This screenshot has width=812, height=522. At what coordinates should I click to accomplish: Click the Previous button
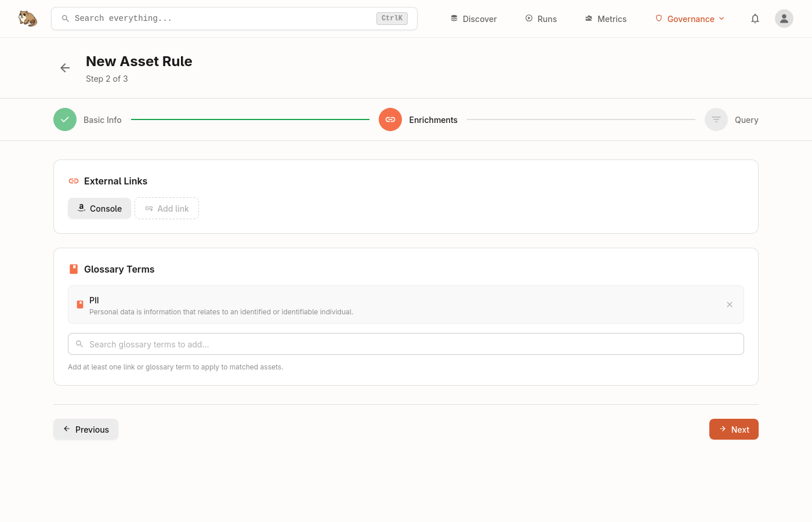[x=86, y=429]
